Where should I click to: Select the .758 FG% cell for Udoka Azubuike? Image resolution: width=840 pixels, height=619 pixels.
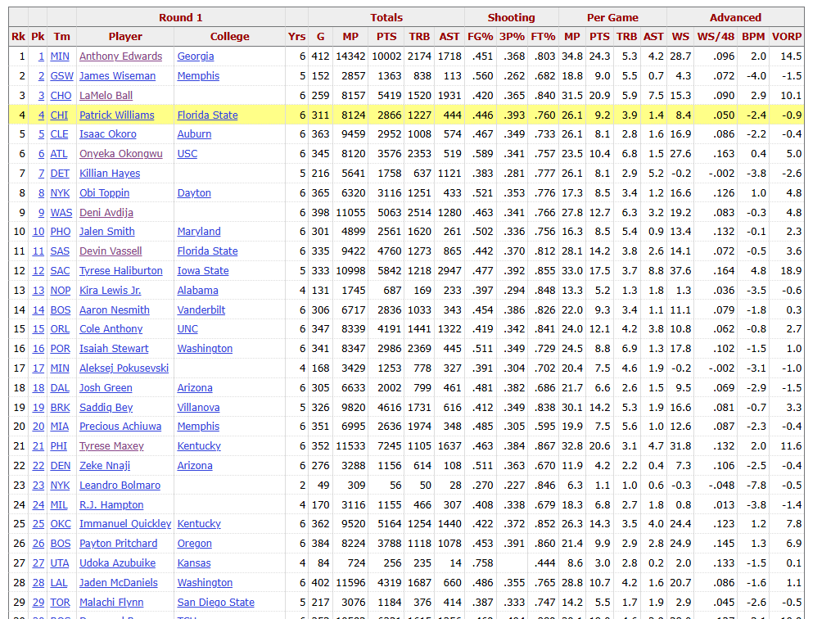[x=480, y=563]
